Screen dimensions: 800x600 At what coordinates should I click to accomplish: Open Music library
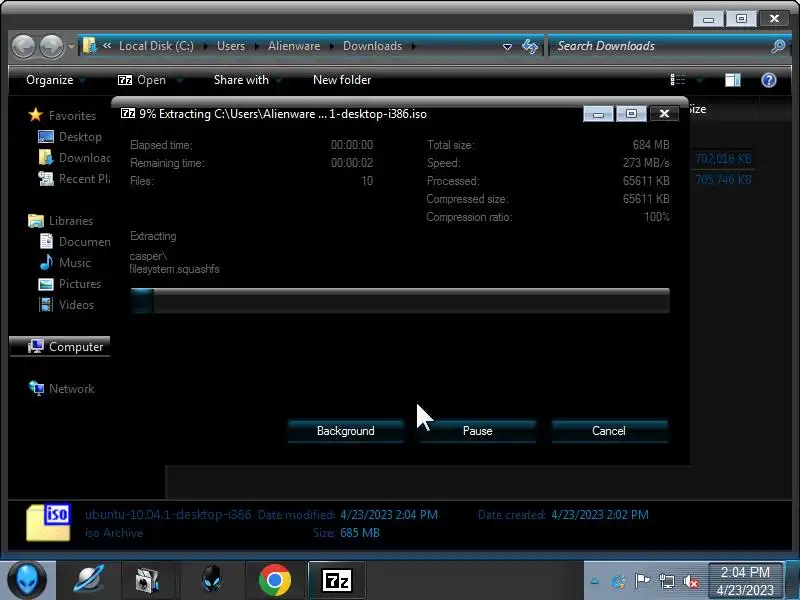[65, 263]
